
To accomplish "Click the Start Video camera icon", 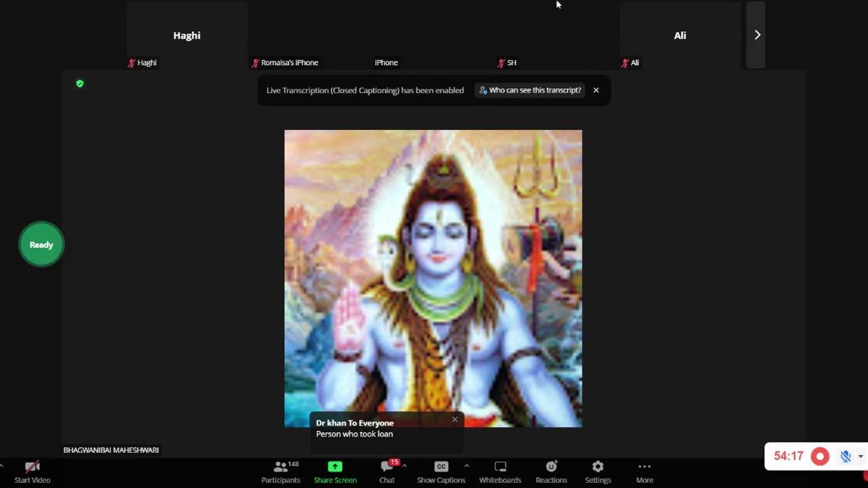I will (32, 467).
